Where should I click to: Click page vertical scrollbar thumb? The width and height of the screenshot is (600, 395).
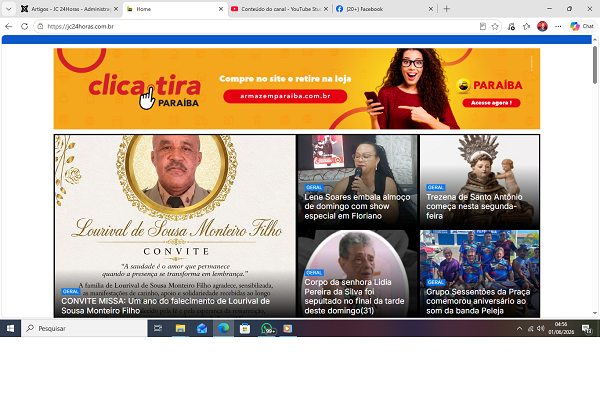click(x=595, y=64)
